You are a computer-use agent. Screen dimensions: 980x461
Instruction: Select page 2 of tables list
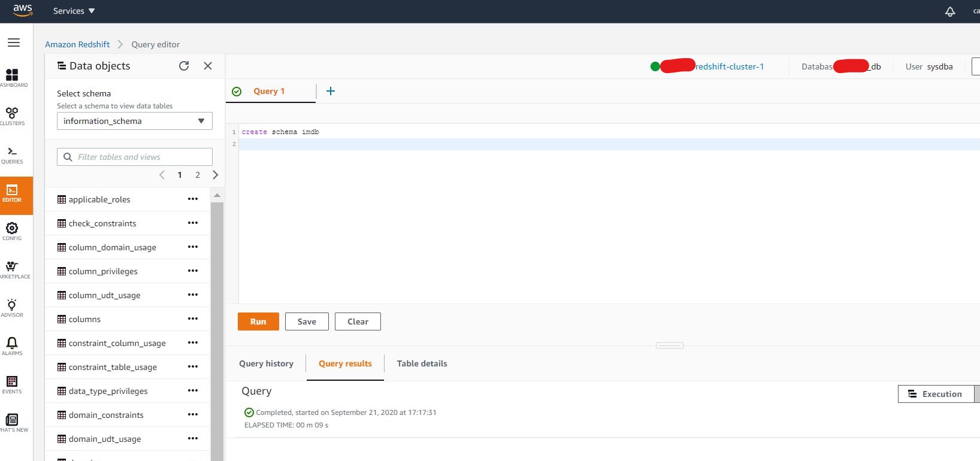coord(198,175)
